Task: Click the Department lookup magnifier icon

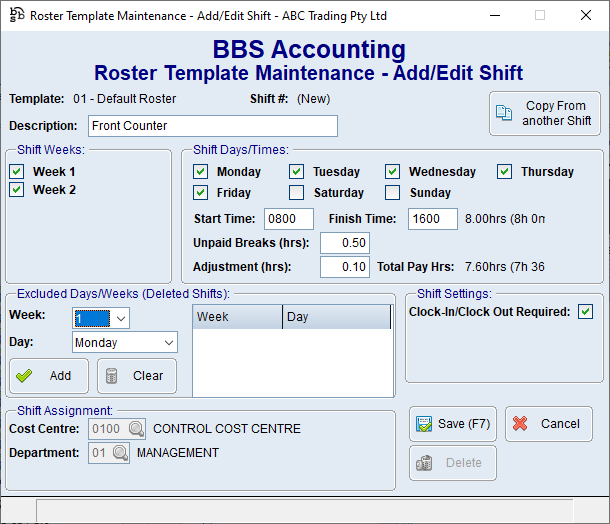Action: tap(120, 453)
